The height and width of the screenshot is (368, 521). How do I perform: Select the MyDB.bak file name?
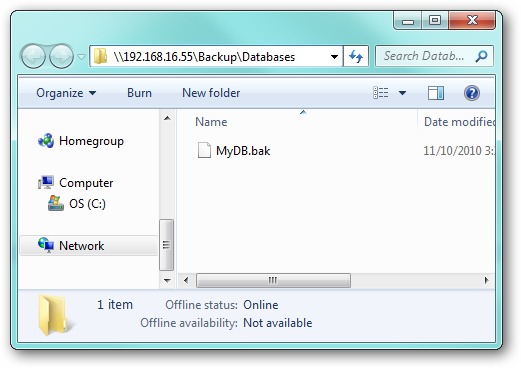click(x=243, y=151)
